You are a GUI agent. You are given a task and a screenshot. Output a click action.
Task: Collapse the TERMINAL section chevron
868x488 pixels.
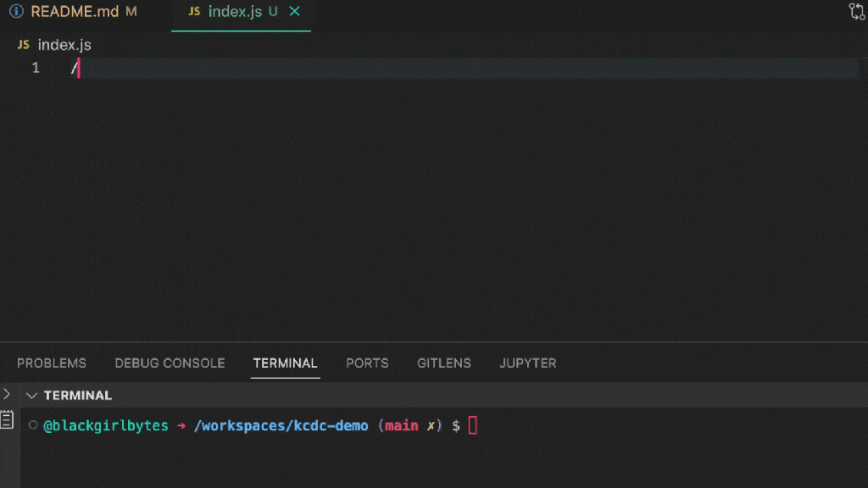31,396
